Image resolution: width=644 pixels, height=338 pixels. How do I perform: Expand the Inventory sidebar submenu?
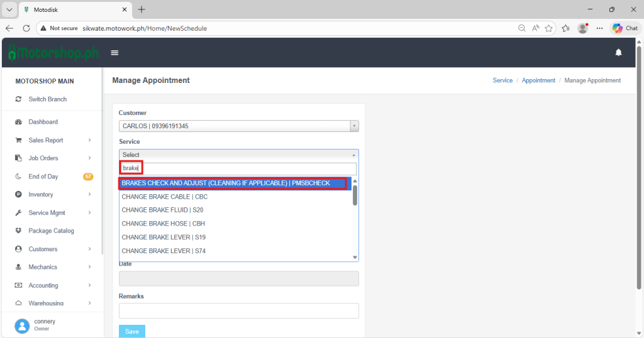tap(90, 195)
